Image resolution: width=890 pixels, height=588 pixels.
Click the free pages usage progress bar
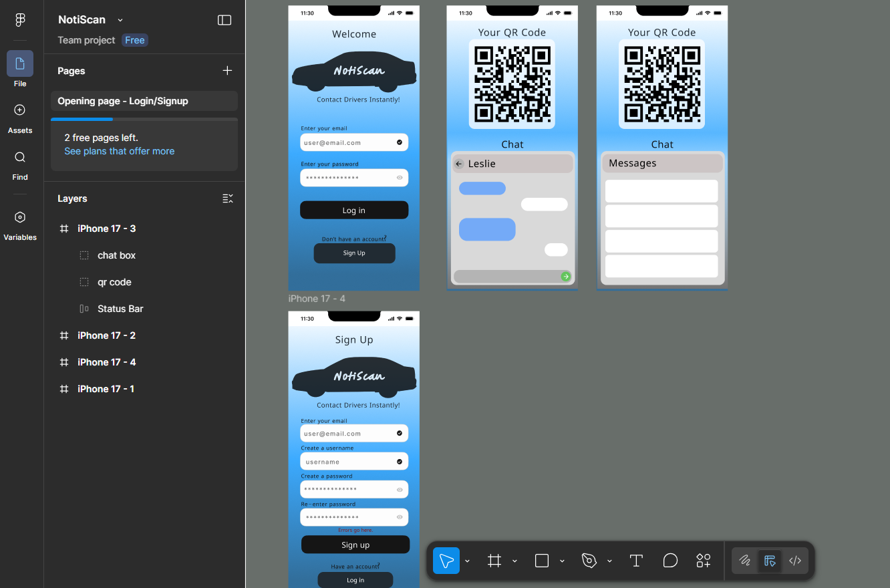[x=144, y=119]
